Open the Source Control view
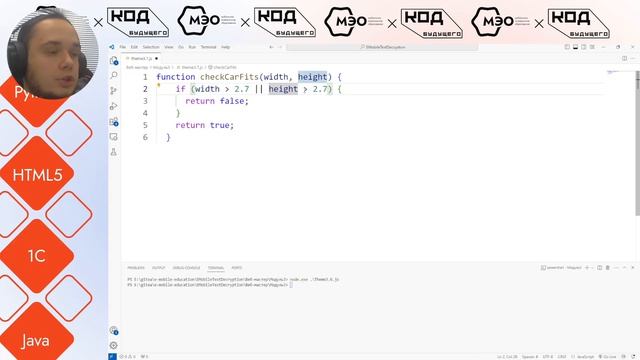640x360 pixels. coord(114,91)
